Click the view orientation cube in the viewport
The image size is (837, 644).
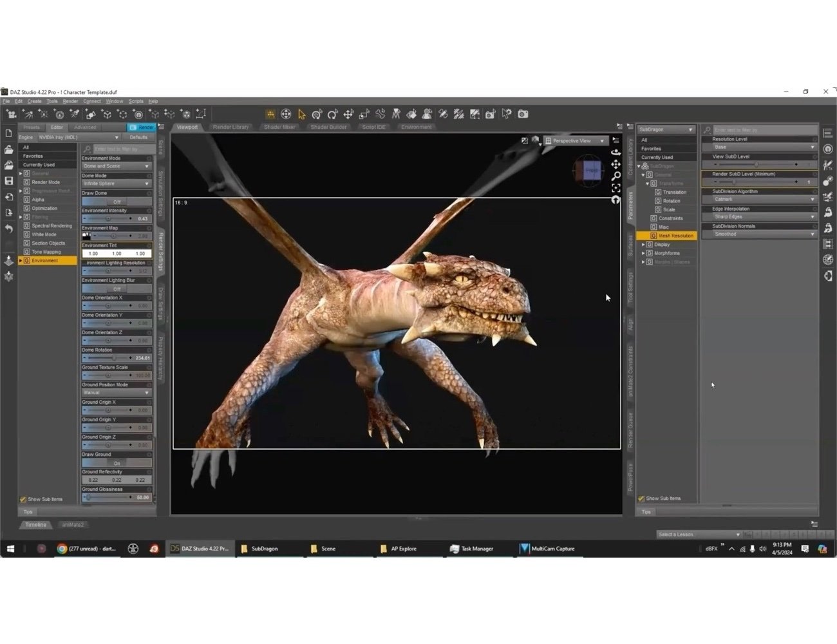pyautogui.click(x=588, y=170)
